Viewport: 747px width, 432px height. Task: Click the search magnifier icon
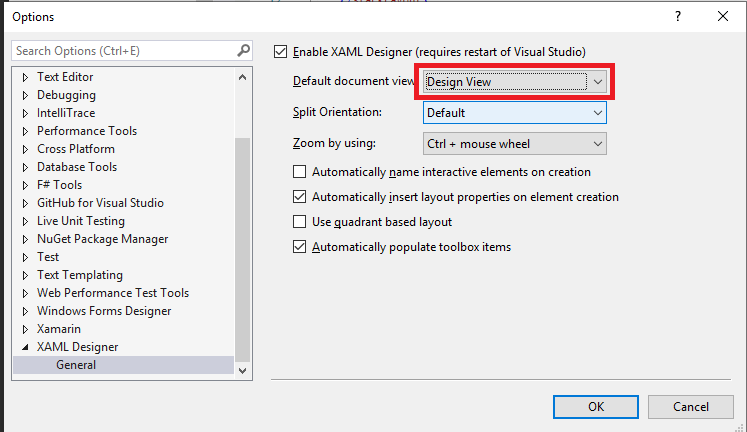[243, 50]
